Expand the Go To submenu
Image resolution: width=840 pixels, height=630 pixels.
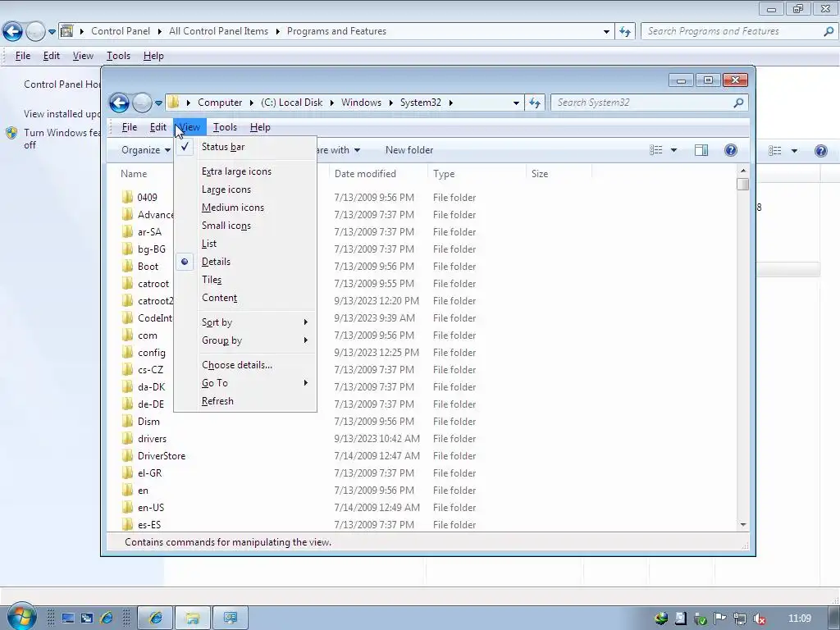point(245,383)
